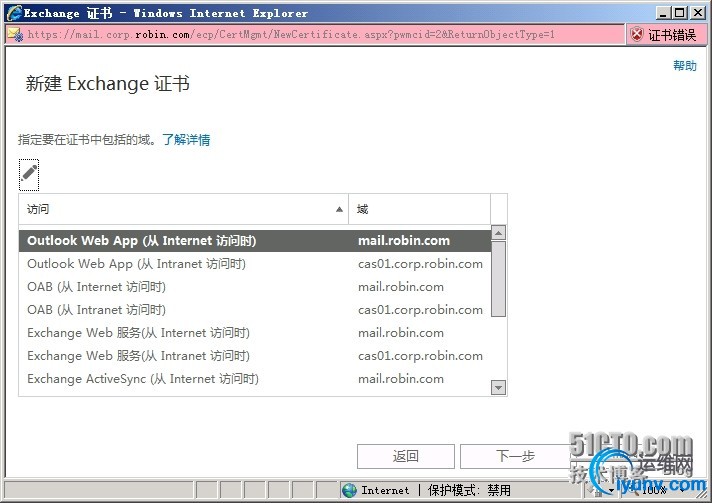Open the 帮助 help link
This screenshot has height=503, width=712.
coord(685,66)
